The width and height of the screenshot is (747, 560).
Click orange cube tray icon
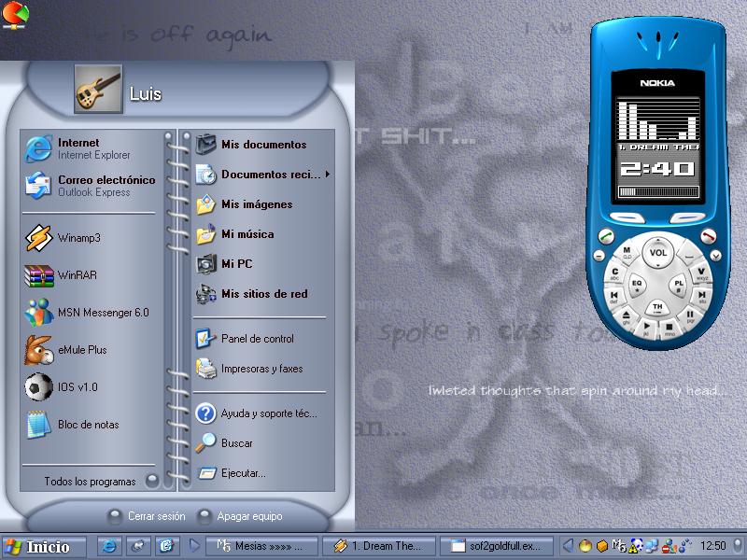tap(602, 546)
